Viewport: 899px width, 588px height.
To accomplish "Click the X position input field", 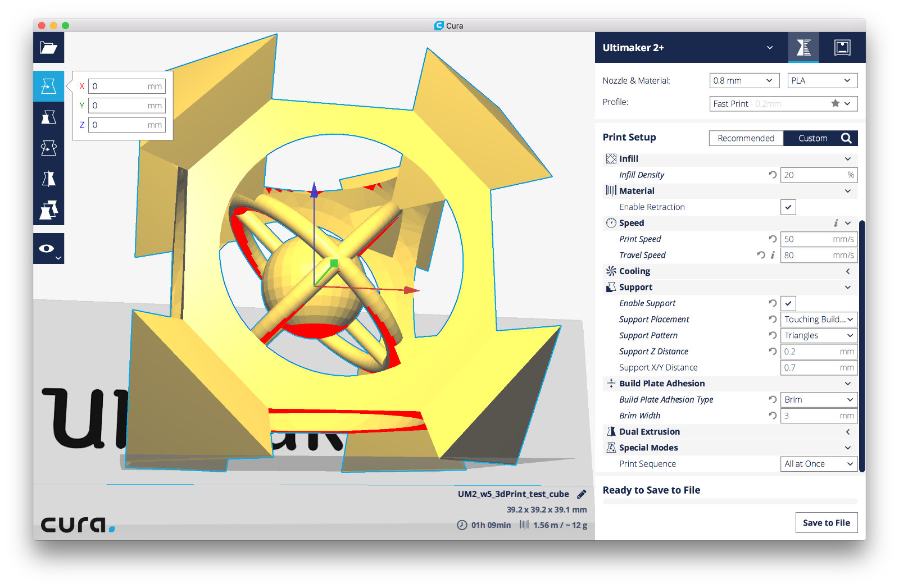I will (127, 86).
